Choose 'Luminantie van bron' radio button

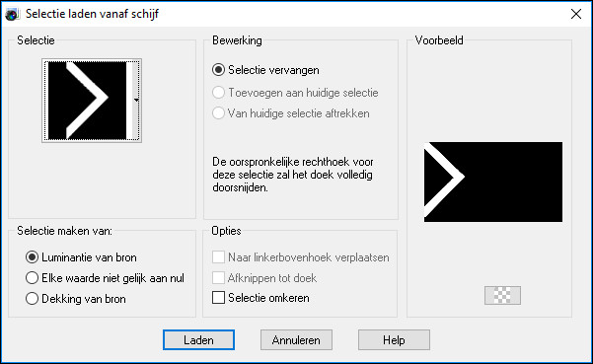pyautogui.click(x=81, y=257)
